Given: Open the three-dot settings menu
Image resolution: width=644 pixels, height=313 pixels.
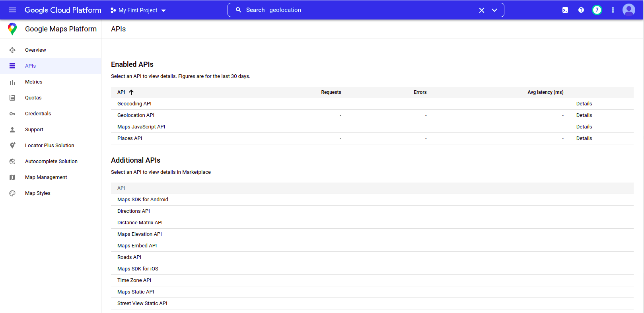Looking at the screenshot, I should coord(613,10).
